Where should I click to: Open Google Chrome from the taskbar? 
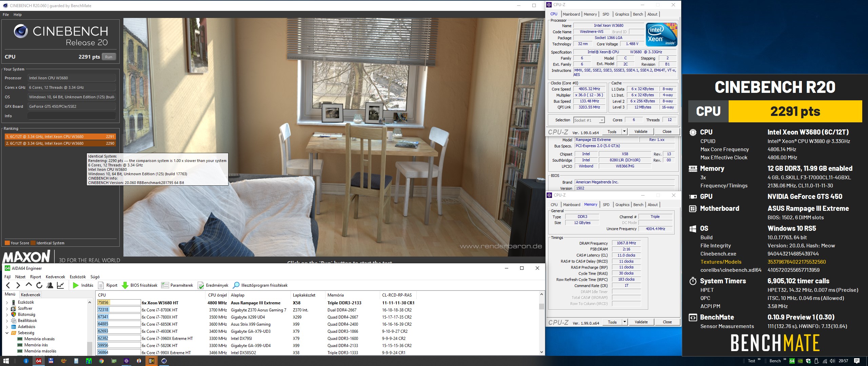(101, 361)
